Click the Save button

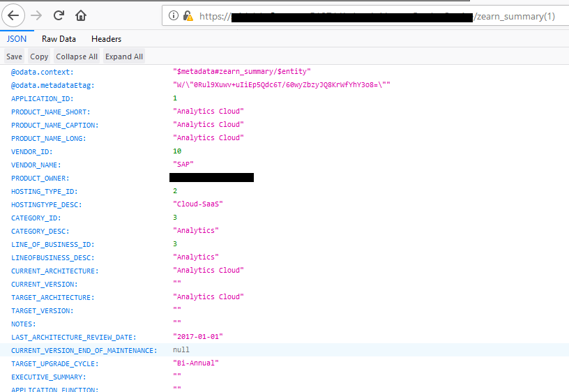pos(14,56)
